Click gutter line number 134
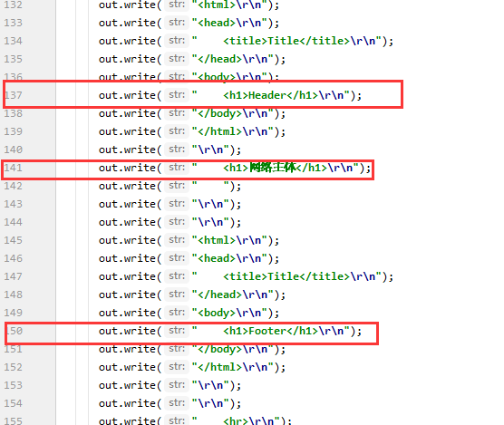Image resolution: width=504 pixels, height=425 pixels. click(14, 41)
